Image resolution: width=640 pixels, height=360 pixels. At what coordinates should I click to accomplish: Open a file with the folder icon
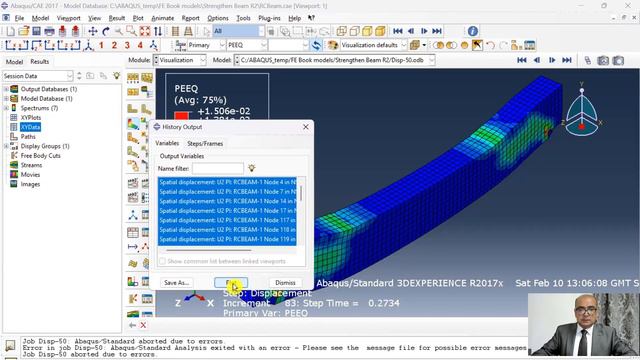[x=23, y=31]
